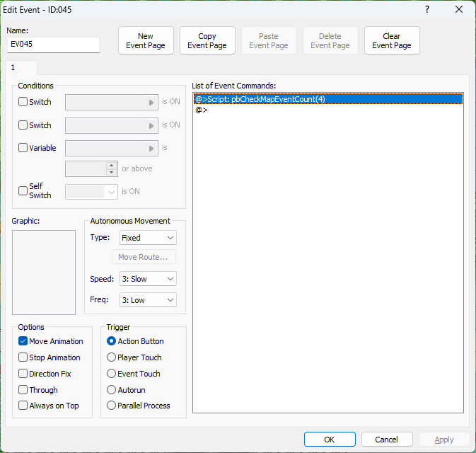Confirm changes with the OK button

330,440
